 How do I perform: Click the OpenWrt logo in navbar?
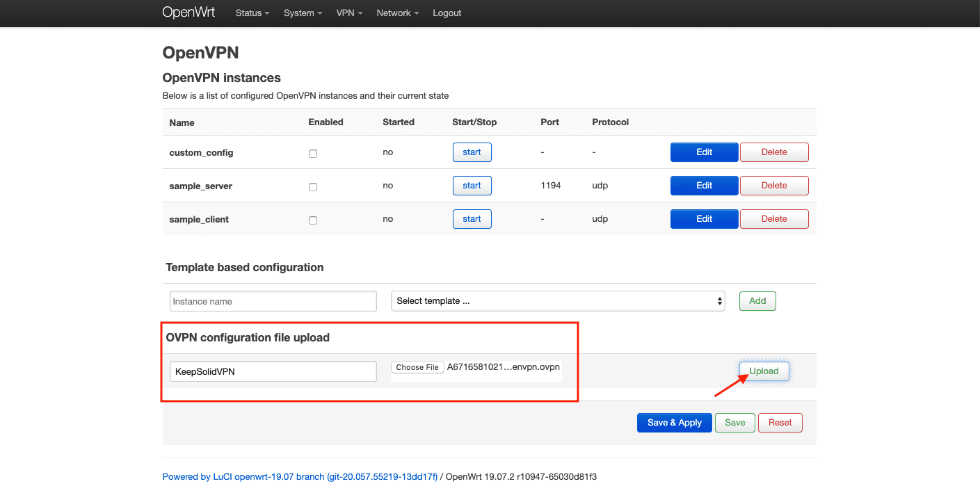188,13
